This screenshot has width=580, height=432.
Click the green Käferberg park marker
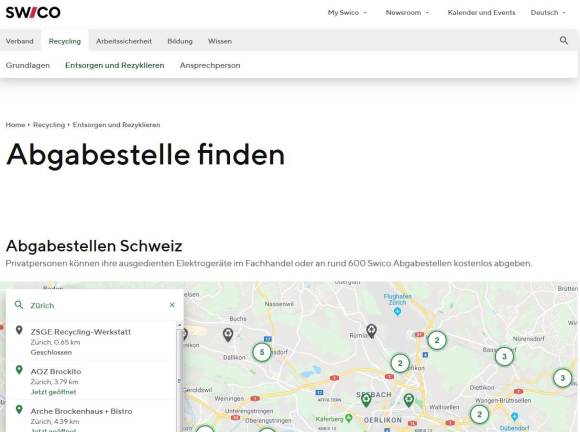tap(348, 418)
